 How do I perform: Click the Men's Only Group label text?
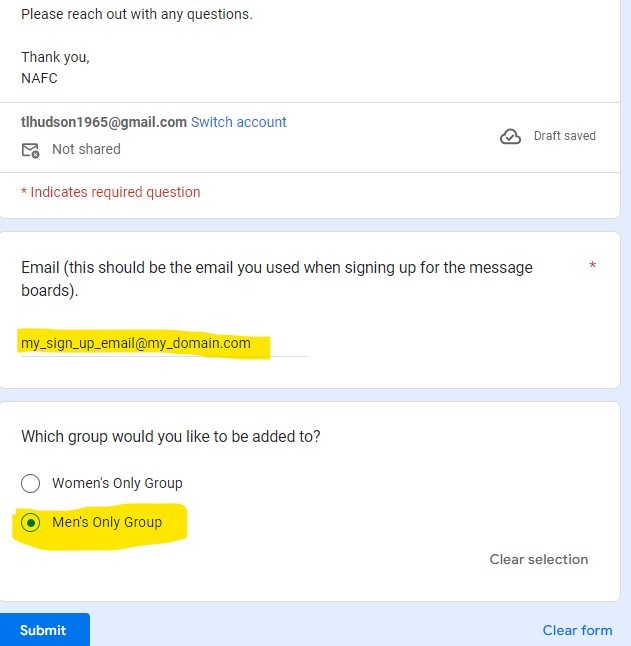click(107, 522)
